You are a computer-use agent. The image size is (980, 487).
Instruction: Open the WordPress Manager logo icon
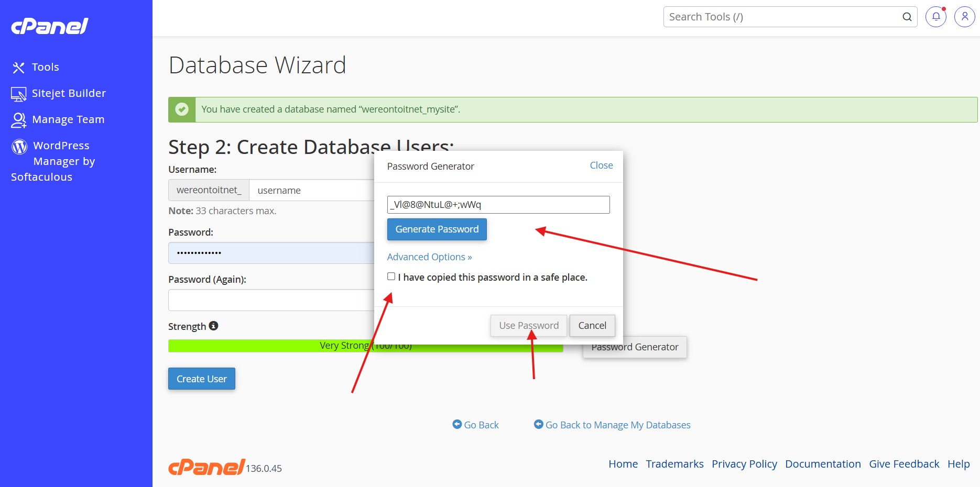pos(19,147)
